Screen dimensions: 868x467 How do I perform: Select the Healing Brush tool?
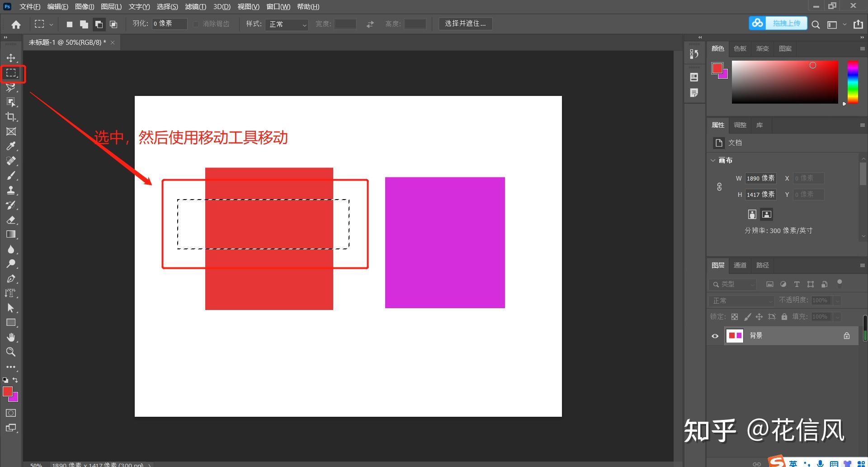[11, 161]
